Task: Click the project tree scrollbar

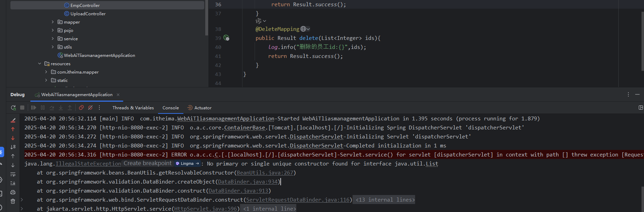Action: point(206,17)
